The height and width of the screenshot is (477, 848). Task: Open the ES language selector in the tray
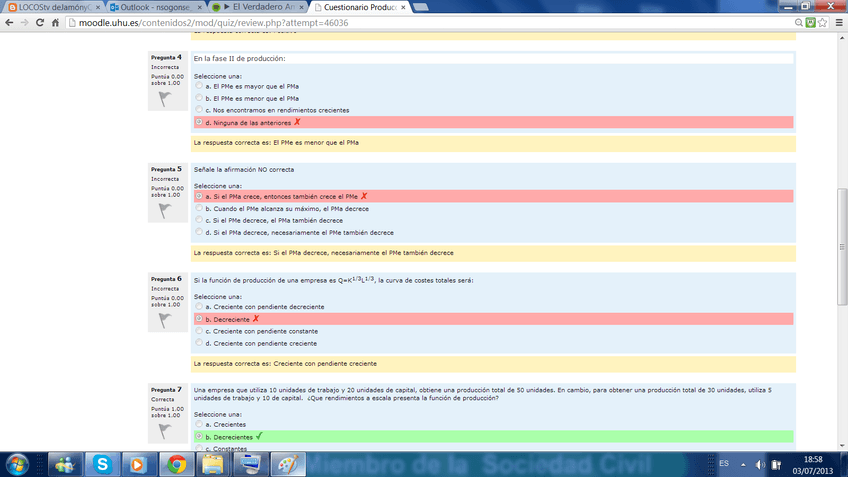(x=724, y=464)
